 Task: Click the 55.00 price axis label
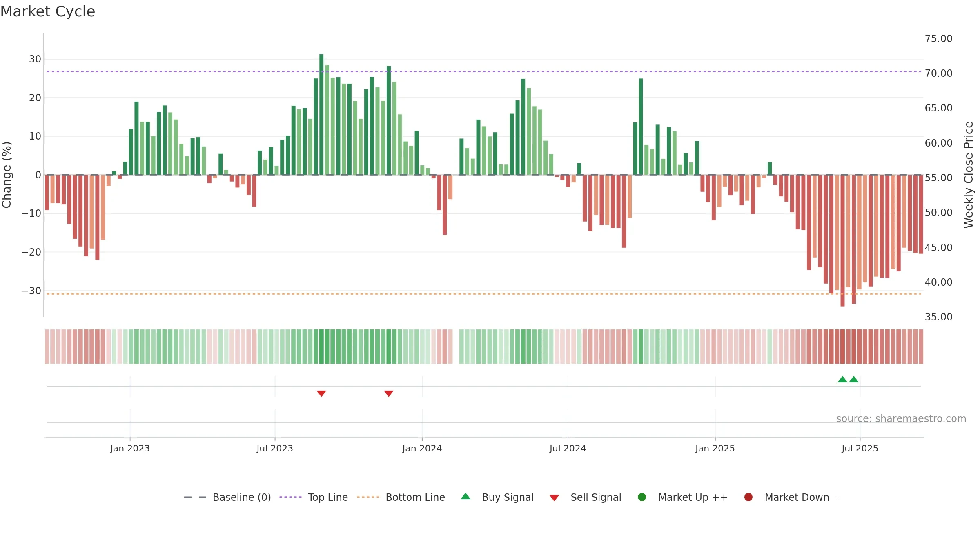pos(938,178)
